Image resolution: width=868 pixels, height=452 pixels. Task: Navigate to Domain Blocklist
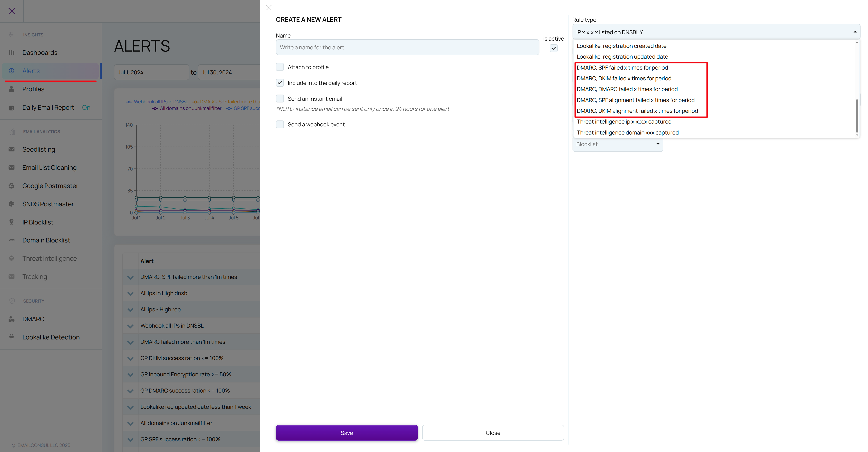46,240
